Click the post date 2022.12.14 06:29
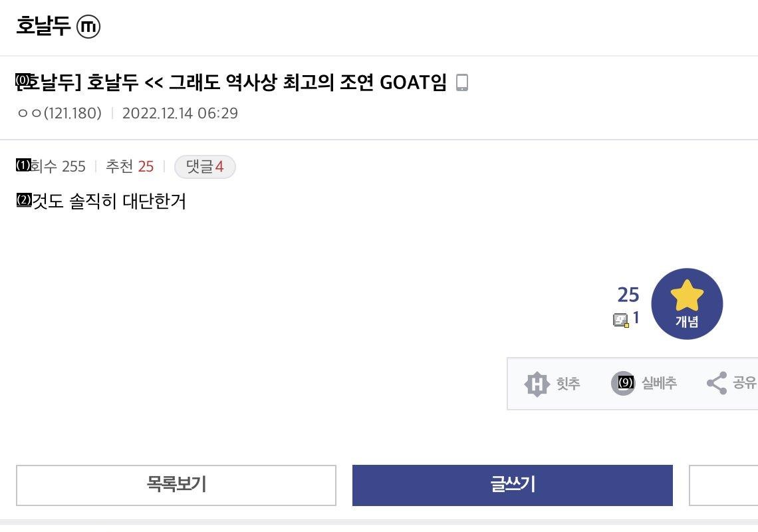Image resolution: width=758 pixels, height=532 pixels. pyautogui.click(x=180, y=113)
